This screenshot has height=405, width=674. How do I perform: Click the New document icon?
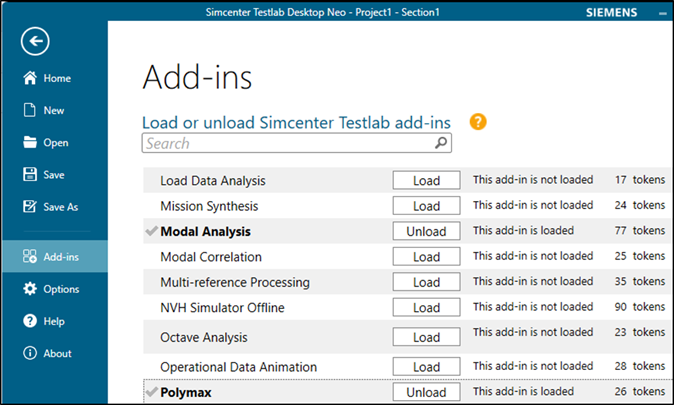30,110
